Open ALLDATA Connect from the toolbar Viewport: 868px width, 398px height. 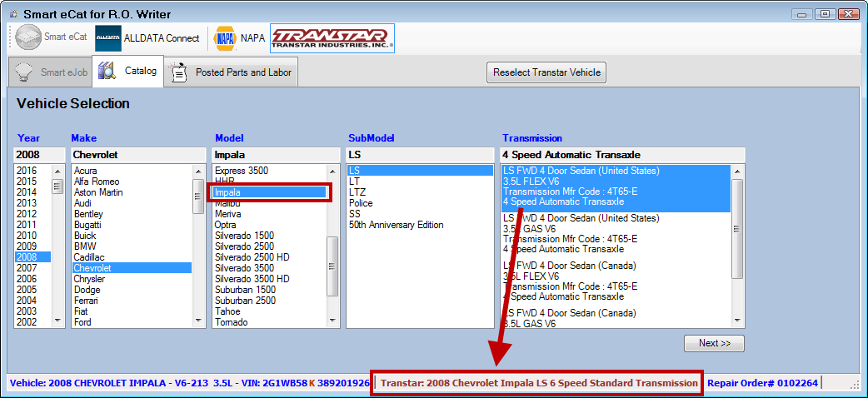pyautogui.click(x=107, y=37)
